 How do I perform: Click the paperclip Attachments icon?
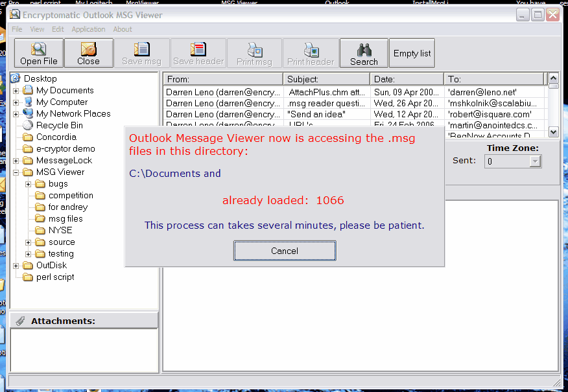21,321
